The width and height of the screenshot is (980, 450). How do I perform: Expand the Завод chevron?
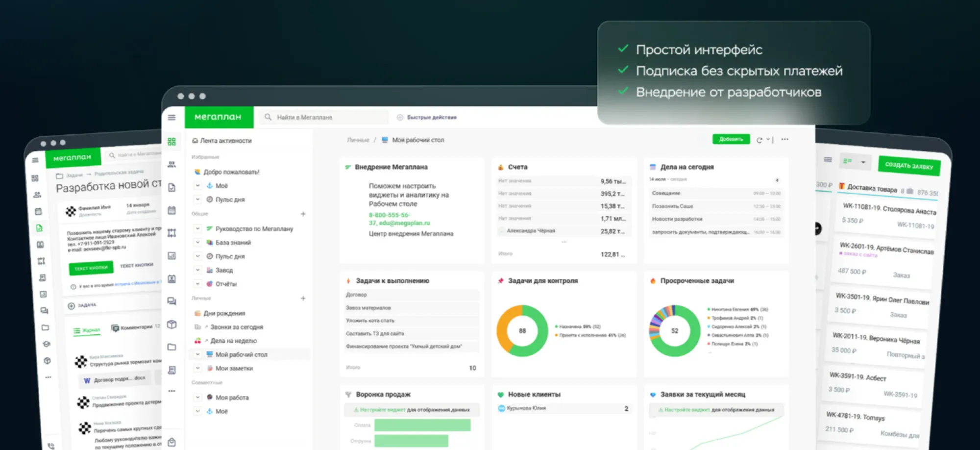[197, 270]
